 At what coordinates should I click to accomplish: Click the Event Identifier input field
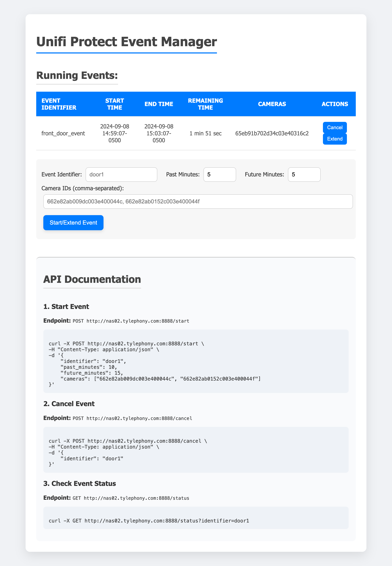pyautogui.click(x=121, y=174)
